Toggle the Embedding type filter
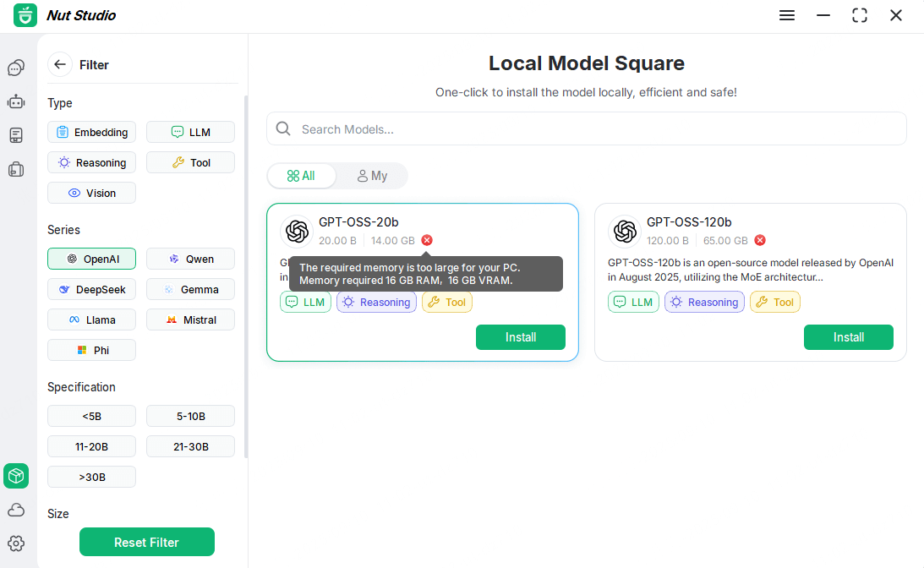The image size is (924, 568). pos(91,132)
